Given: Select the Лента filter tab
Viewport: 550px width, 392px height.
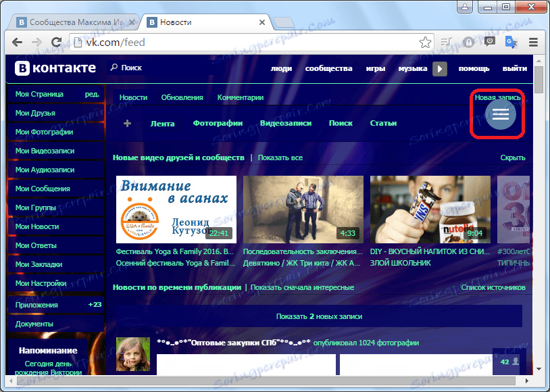Looking at the screenshot, I should (x=162, y=124).
